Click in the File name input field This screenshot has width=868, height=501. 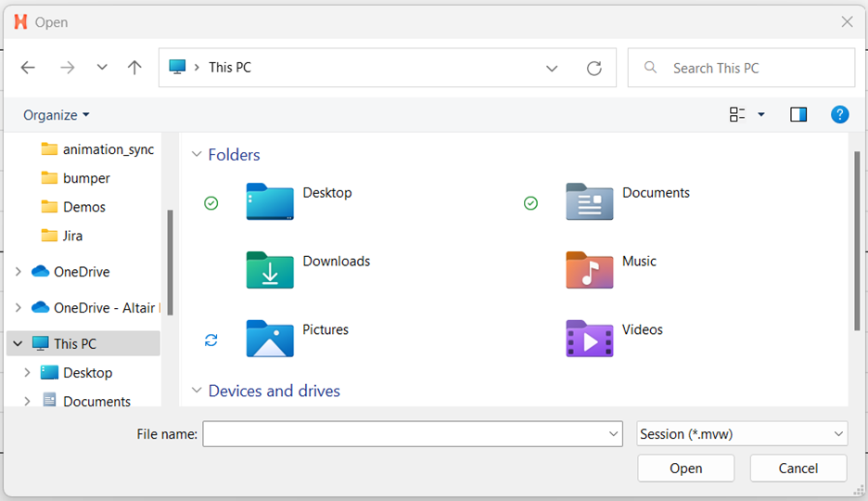coord(403,433)
